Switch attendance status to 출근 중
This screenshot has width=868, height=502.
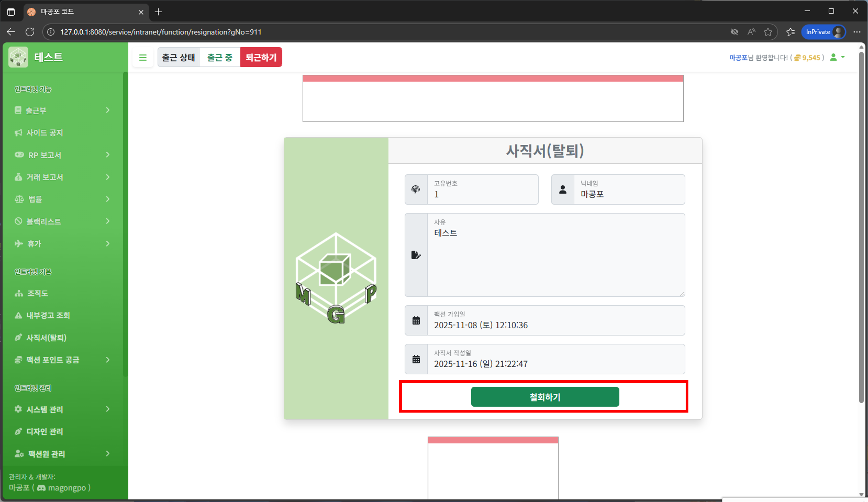219,57
